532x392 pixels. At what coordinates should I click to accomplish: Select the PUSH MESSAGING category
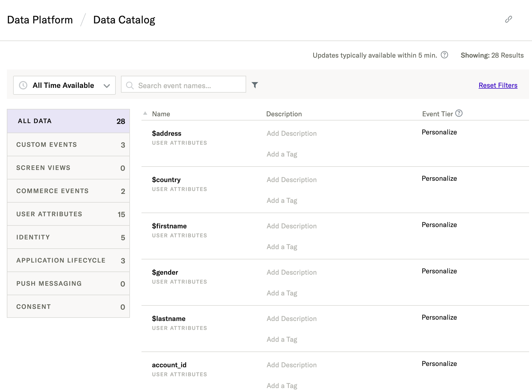tap(68, 283)
